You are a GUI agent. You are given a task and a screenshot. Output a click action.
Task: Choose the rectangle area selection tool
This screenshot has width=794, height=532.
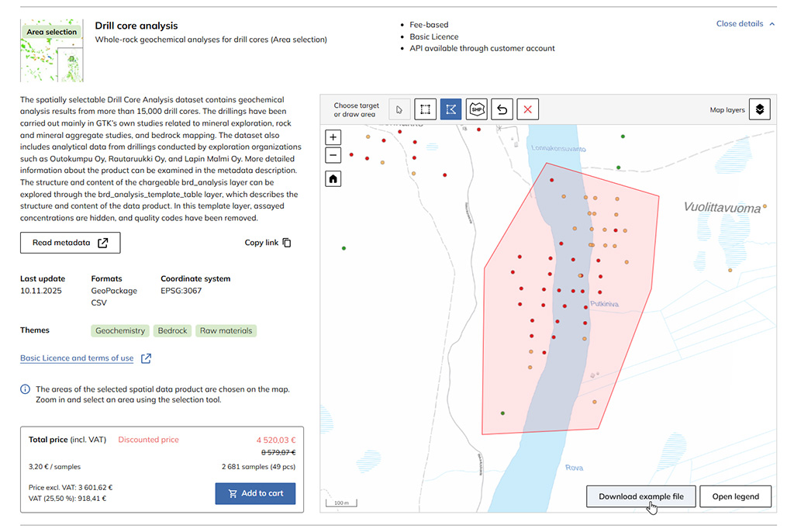425,109
